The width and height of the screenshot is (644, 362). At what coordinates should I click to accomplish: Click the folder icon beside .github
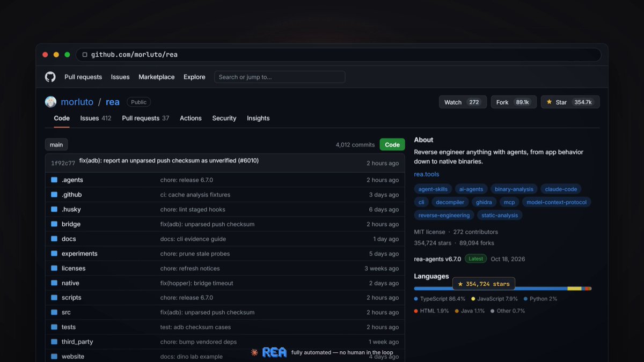click(x=54, y=195)
